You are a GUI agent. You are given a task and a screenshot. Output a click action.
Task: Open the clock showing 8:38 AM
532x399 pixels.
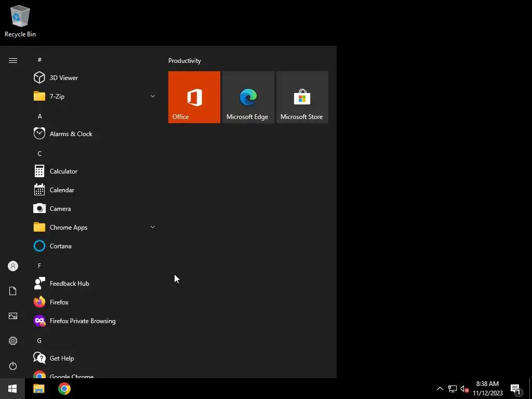pos(487,389)
